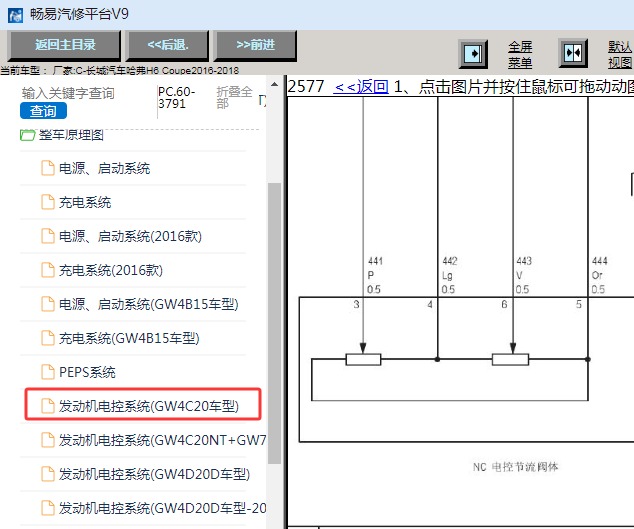Image resolution: width=634 pixels, height=529 pixels.
Task: Go back with the <<后退 button
Action: point(168,44)
